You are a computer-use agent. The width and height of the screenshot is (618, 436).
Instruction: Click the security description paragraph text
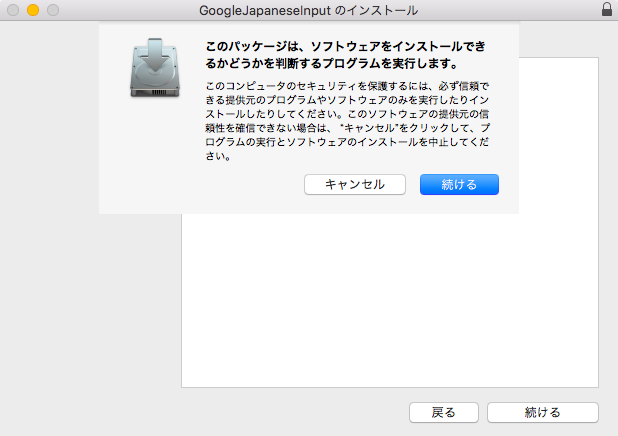(x=347, y=121)
